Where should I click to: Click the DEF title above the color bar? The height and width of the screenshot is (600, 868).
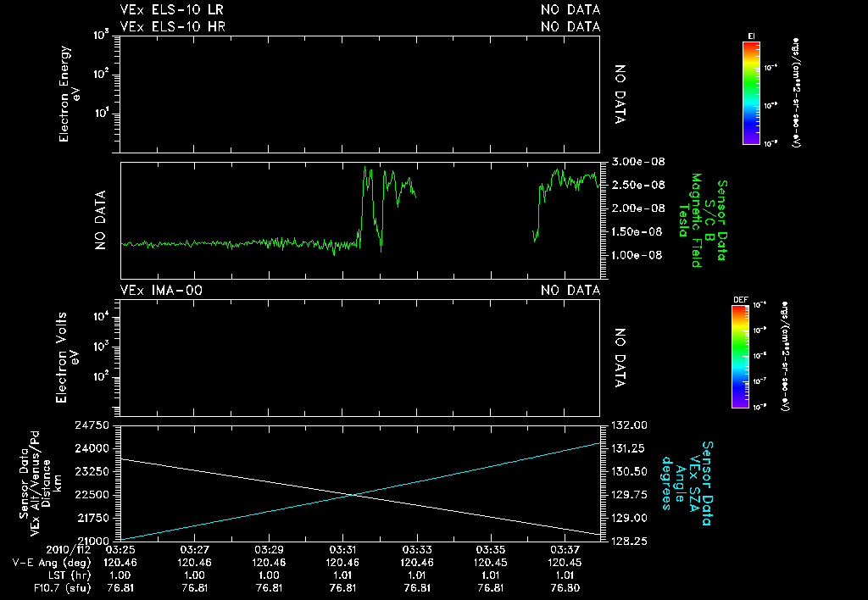(x=740, y=300)
